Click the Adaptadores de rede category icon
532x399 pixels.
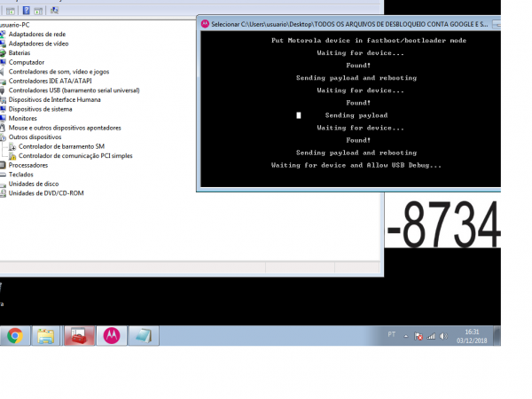click(x=3, y=34)
